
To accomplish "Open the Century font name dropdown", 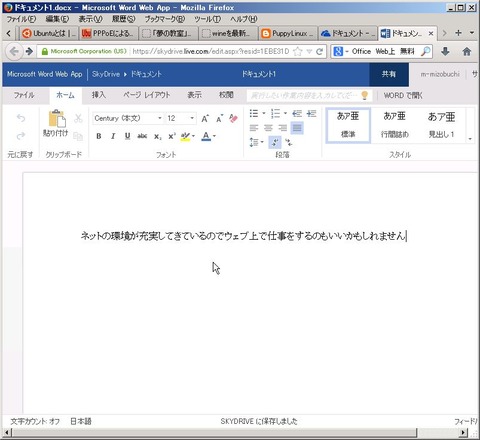I will [x=160, y=118].
